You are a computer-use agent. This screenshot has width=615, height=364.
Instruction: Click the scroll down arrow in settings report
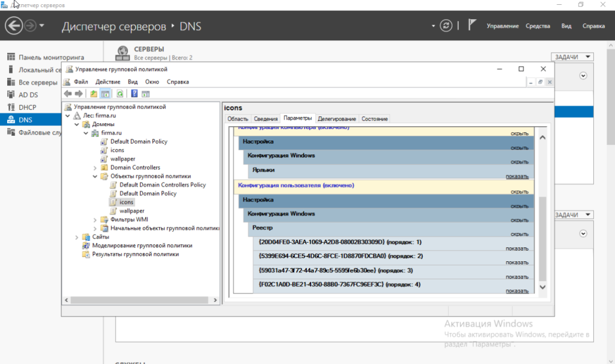pos(543,288)
